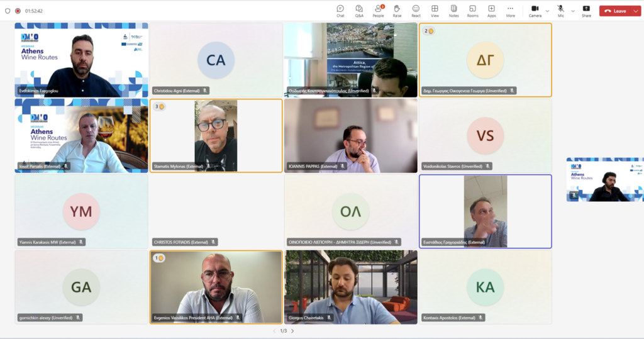Share your screen
The height and width of the screenshot is (339, 644).
point(586,11)
